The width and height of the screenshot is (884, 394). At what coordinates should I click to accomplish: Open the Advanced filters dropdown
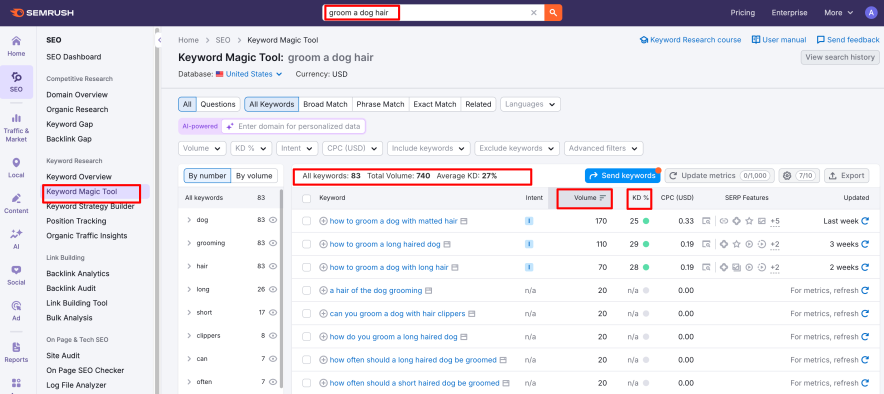[x=604, y=148]
